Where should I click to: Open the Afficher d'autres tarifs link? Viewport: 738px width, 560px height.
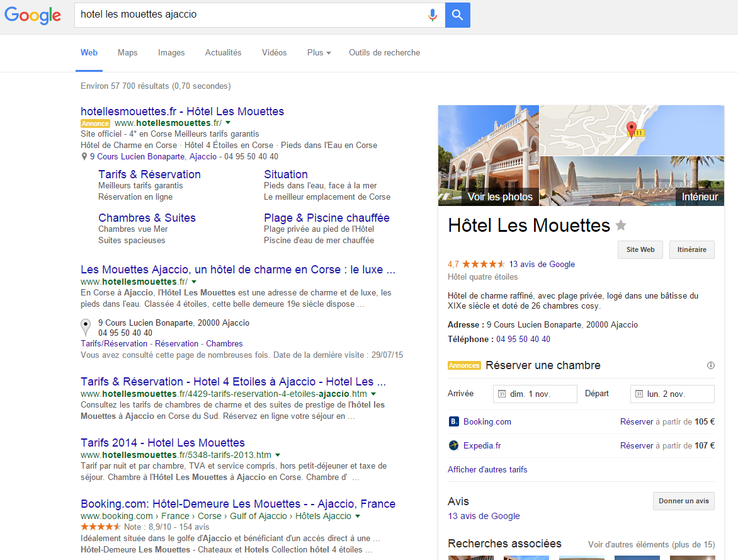click(x=487, y=469)
